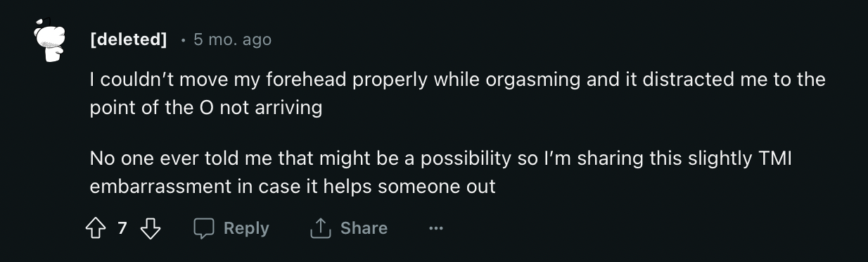868x262 pixels.
Task: Click the first paragraph about forehead
Action: click(x=457, y=94)
